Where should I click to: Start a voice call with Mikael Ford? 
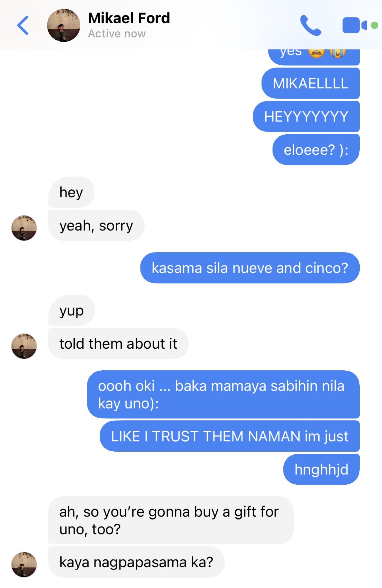click(311, 25)
